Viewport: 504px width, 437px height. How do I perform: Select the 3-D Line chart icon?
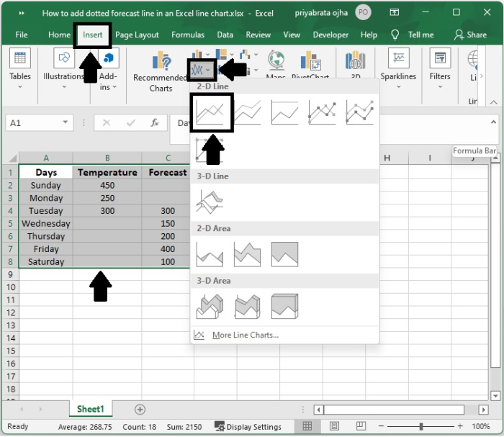point(210,202)
